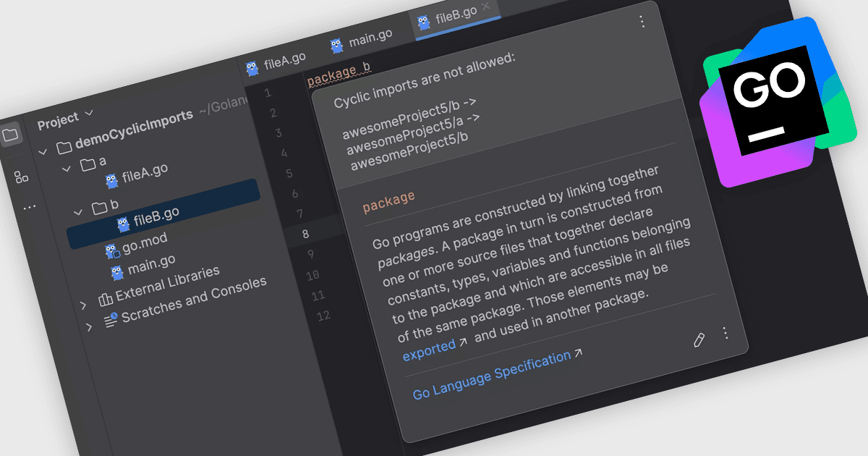
Task: Click the gopher icon beside main.go in tree
Action: (117, 273)
